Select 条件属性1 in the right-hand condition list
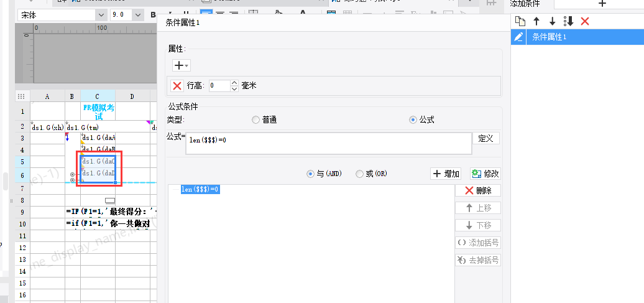Screen dimensions: 644x303 [x=577, y=37]
